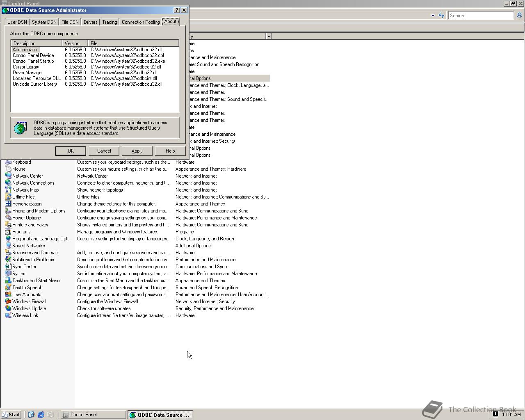Select the Administrator component row
525x420 pixels.
click(x=95, y=50)
